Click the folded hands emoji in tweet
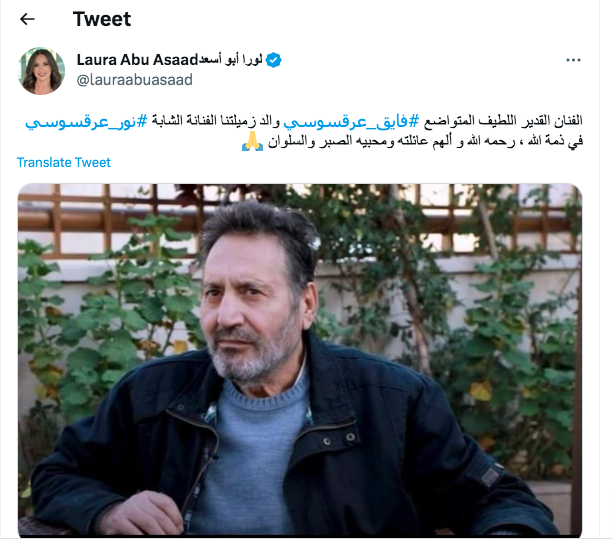The width and height of the screenshot is (612, 539). coord(253,141)
